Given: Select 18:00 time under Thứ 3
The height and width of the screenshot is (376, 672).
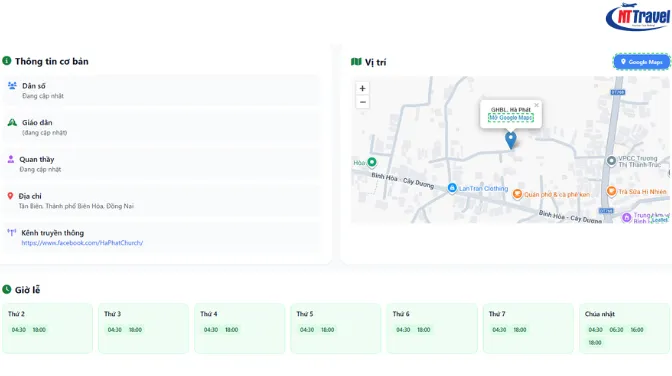Looking at the screenshot, I should pyautogui.click(x=135, y=330).
